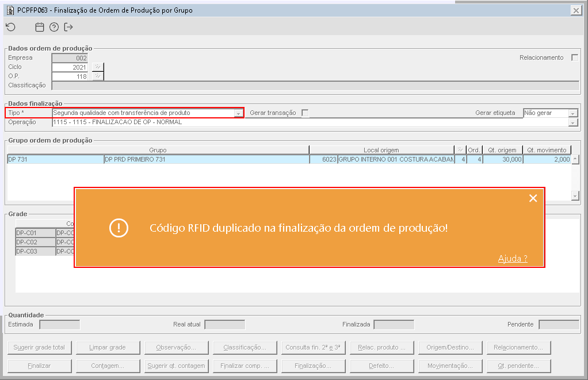Click the warning exclamation icon in alert
The width and height of the screenshot is (588, 380).
119,228
